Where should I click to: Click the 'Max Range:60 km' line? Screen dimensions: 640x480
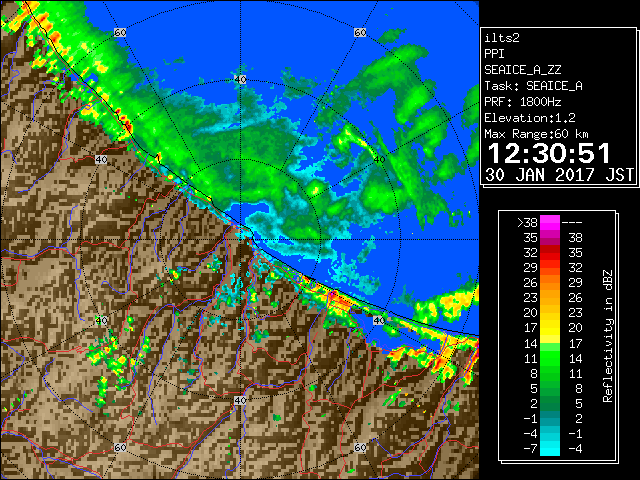pyautogui.click(x=537, y=134)
